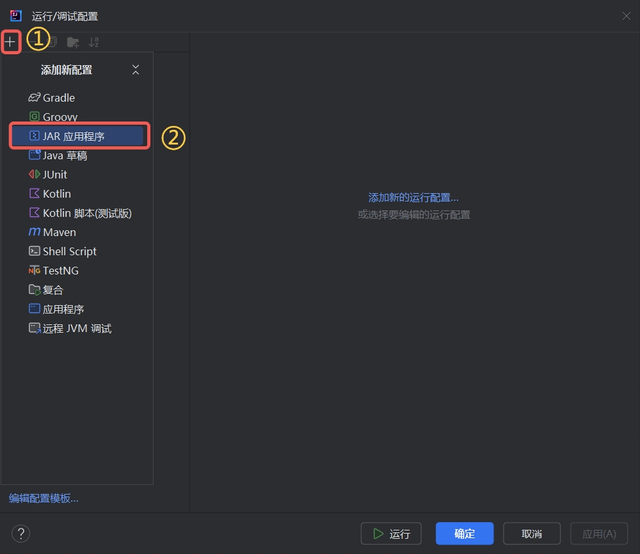Select JUnit configuration type

pos(78,174)
